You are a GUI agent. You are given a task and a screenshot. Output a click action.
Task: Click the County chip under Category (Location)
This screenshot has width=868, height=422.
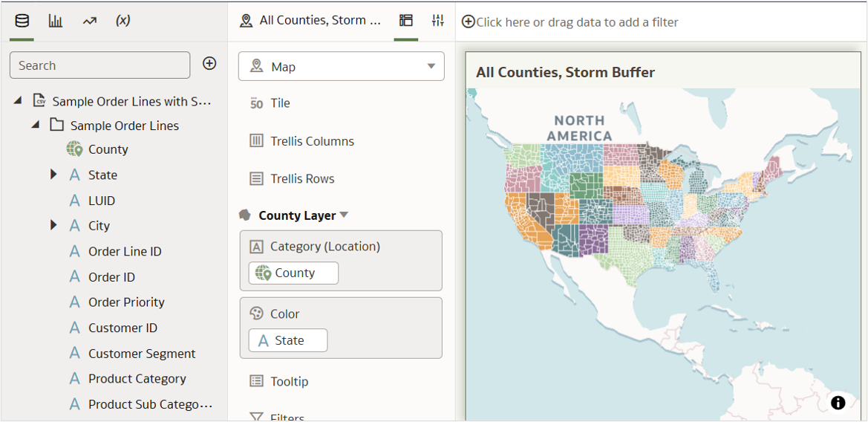click(x=293, y=273)
